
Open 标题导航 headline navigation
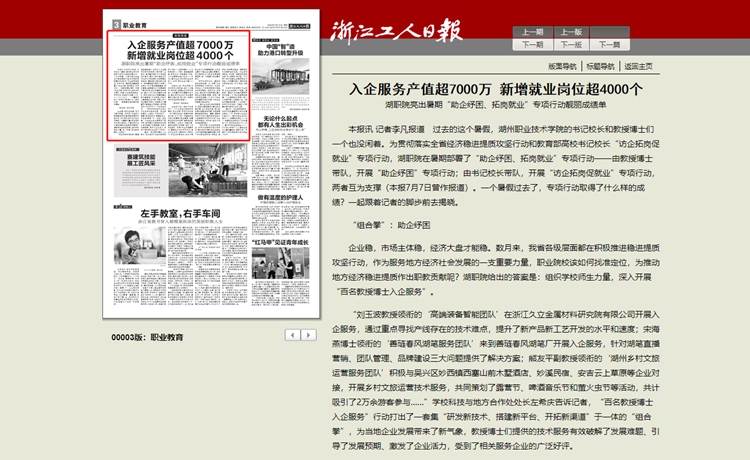point(600,66)
